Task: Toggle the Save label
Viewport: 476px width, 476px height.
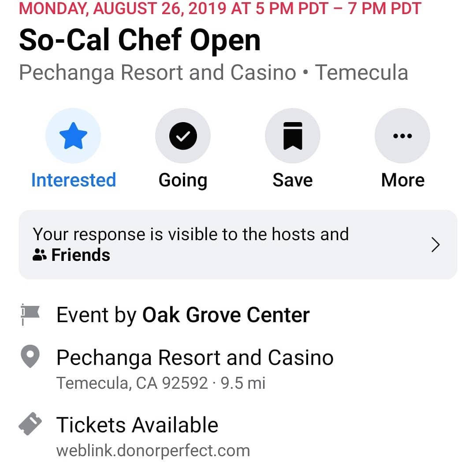Action: [x=293, y=180]
